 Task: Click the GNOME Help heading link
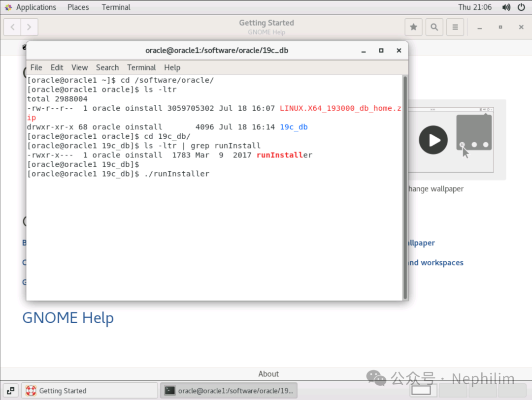pos(68,318)
